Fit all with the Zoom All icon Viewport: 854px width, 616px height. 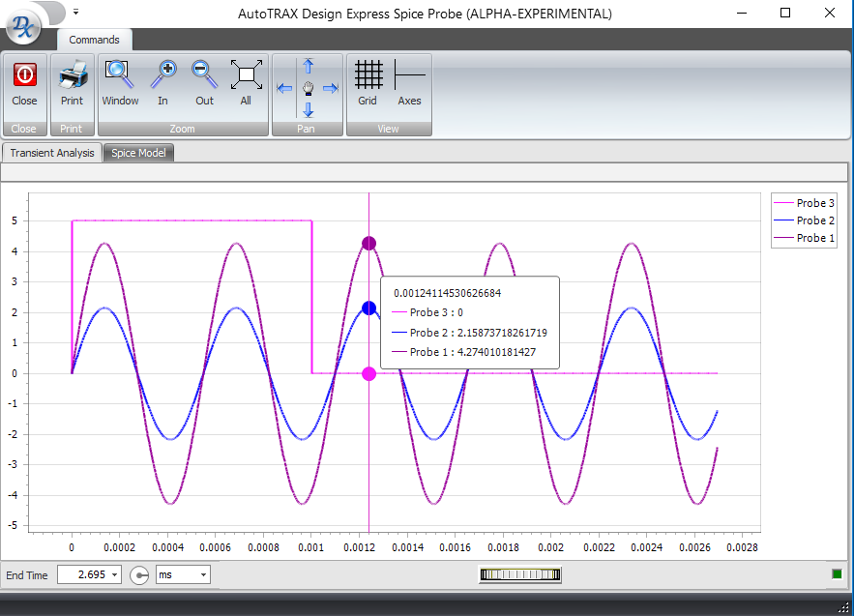pyautogui.click(x=246, y=75)
